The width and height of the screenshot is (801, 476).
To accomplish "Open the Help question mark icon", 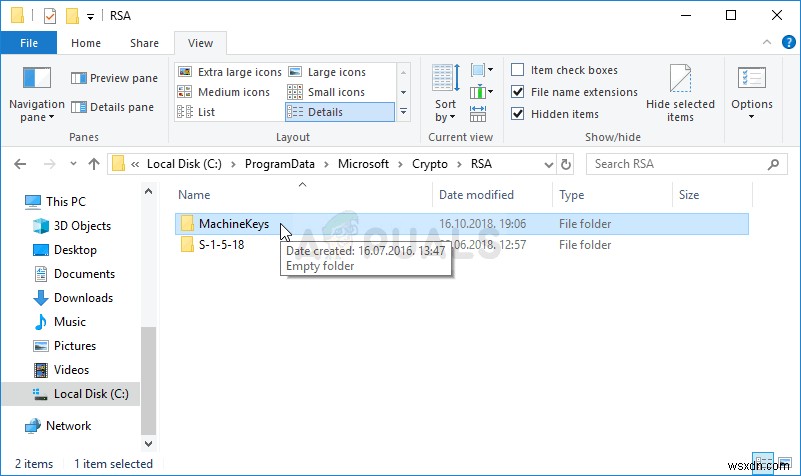I will [x=789, y=42].
